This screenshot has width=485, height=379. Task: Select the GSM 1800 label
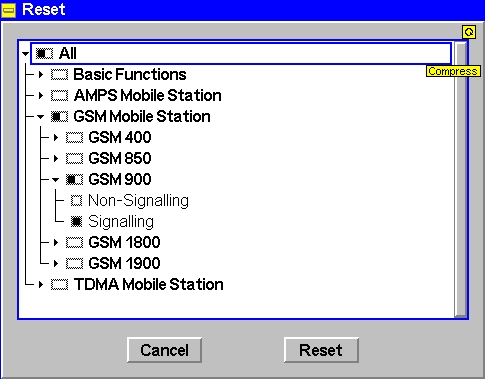click(124, 242)
